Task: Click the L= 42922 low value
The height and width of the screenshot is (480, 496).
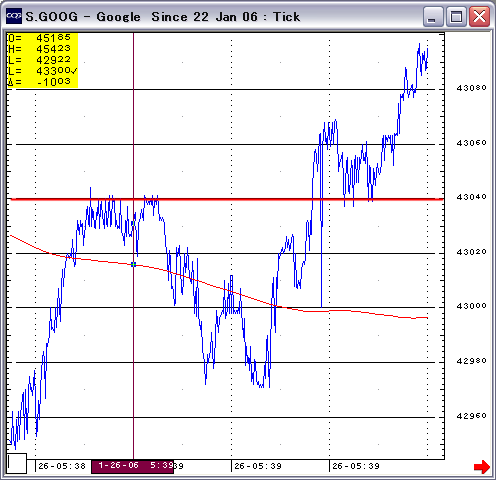Action: pyautogui.click(x=39, y=60)
